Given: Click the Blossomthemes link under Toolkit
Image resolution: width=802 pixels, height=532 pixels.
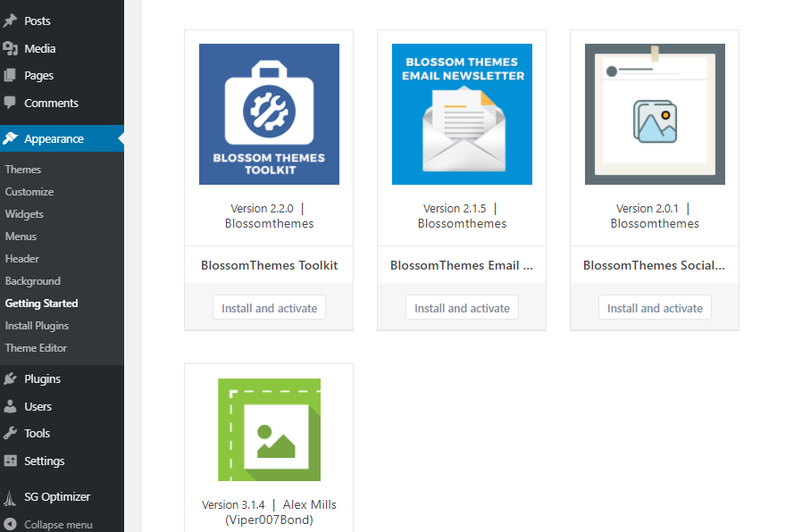Looking at the screenshot, I should [x=269, y=223].
